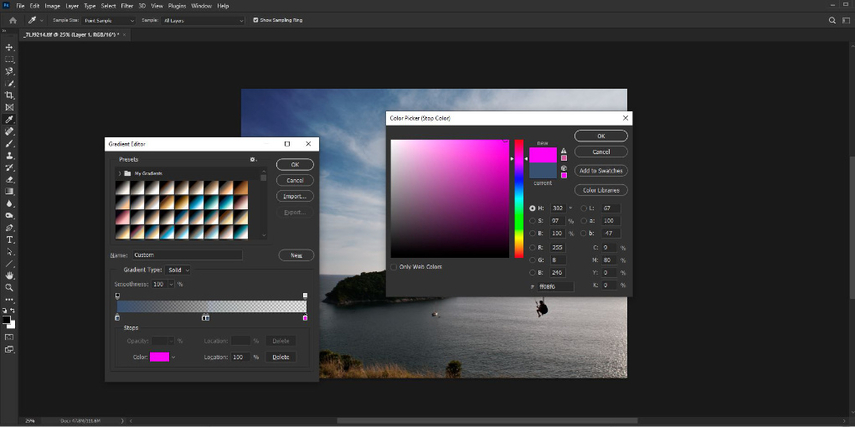Select the Spot Healing Brush tool
Viewport: 855px width, 427px height.
pyautogui.click(x=9, y=131)
